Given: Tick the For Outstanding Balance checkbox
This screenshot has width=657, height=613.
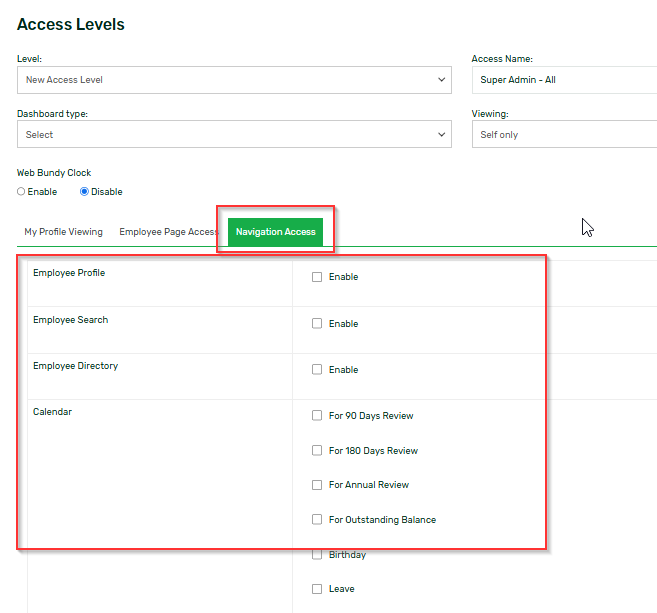Looking at the screenshot, I should 317,520.
